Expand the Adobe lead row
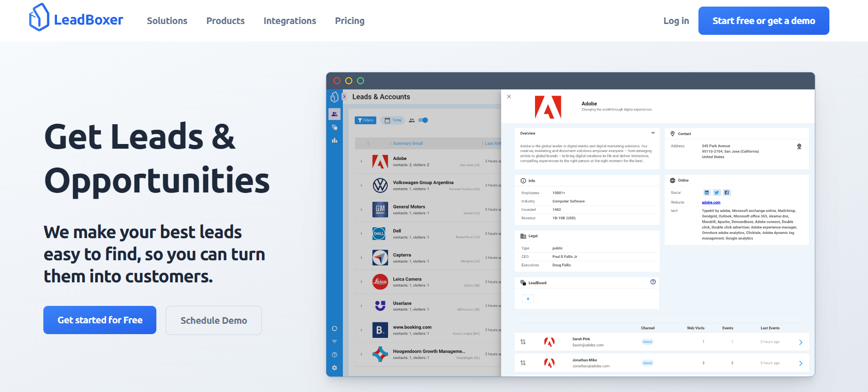This screenshot has width=868, height=392. (361, 161)
